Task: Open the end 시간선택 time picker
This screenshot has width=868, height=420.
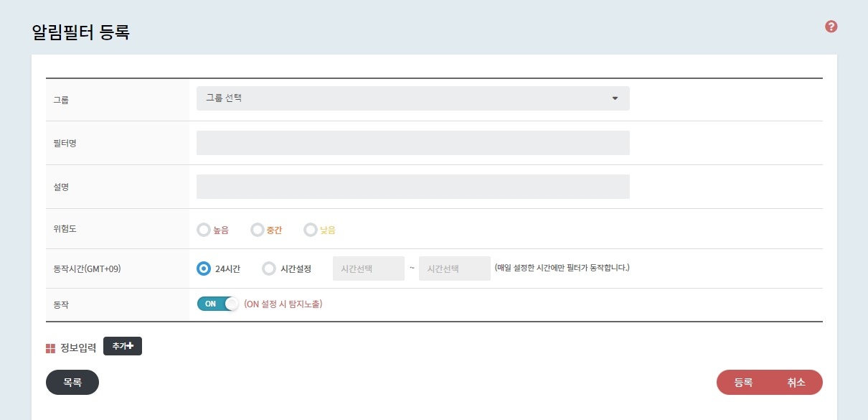Action: [x=455, y=269]
